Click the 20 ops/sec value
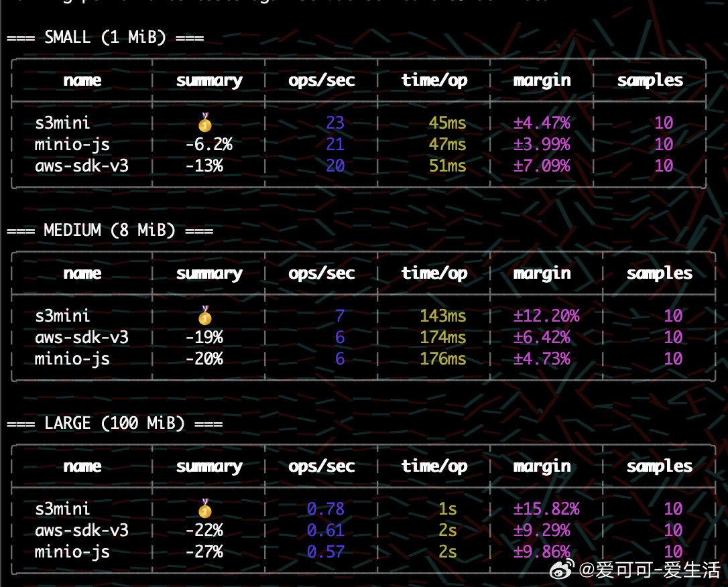This screenshot has width=728, height=587. (335, 166)
